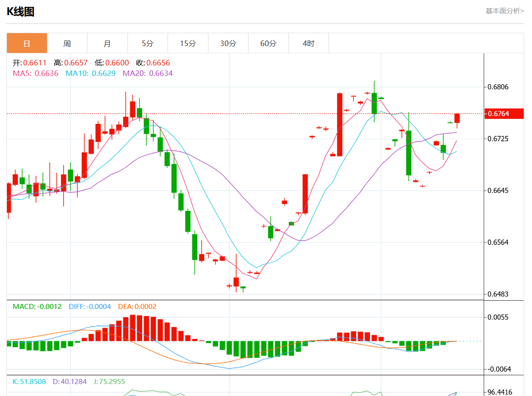
Task: Click the MACD: -0.0012 indicator label
Action: coord(37,306)
